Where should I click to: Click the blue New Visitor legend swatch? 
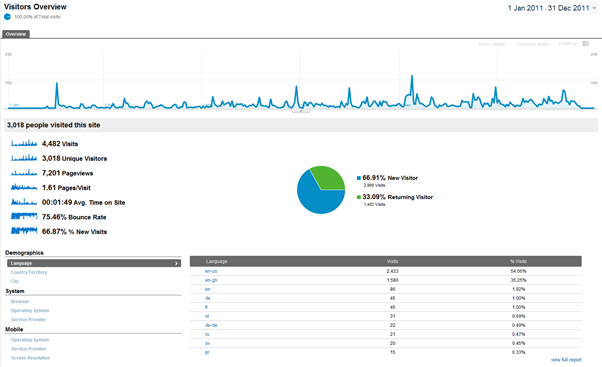359,178
